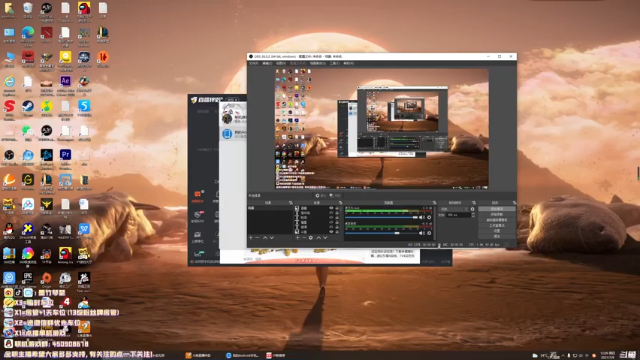Open Microsoft Edge desktop icon
Screen dimensions: 640x360
click(x=28, y=34)
